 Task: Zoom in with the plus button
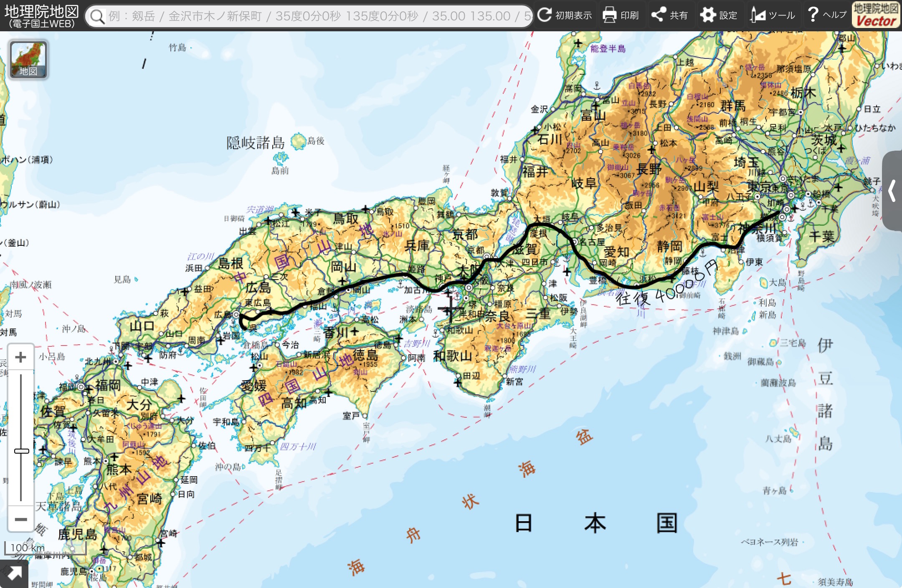click(21, 357)
